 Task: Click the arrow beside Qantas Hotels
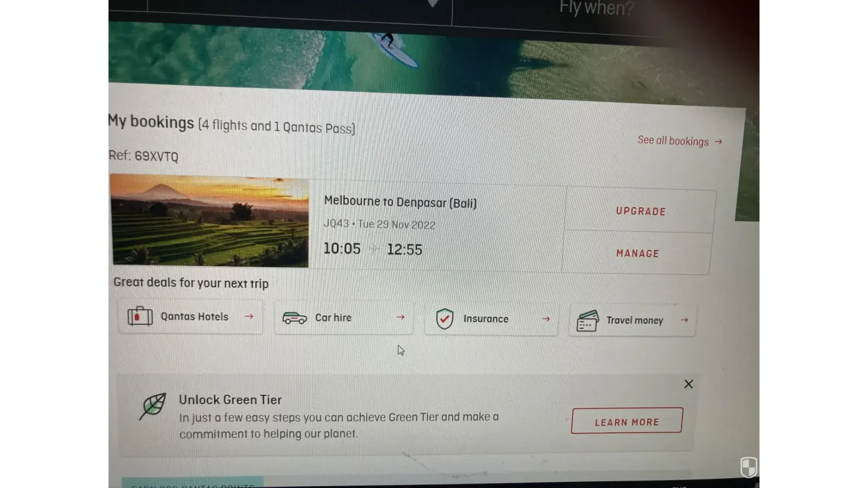point(249,316)
